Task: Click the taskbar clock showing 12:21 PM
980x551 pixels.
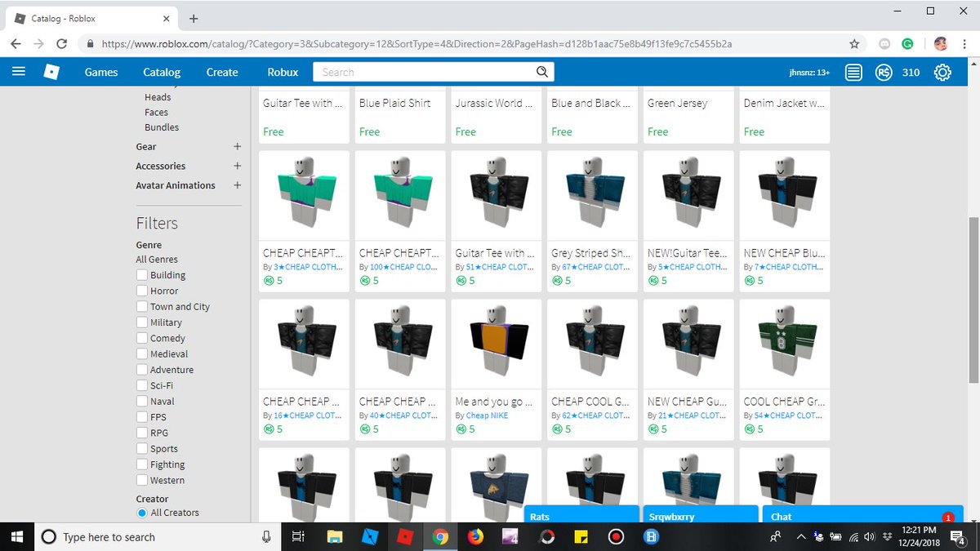Action: click(919, 536)
